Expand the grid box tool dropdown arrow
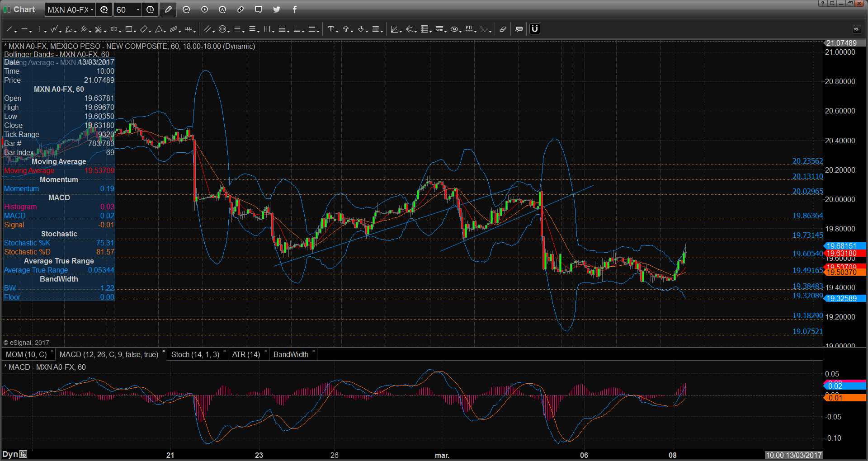 431,31
